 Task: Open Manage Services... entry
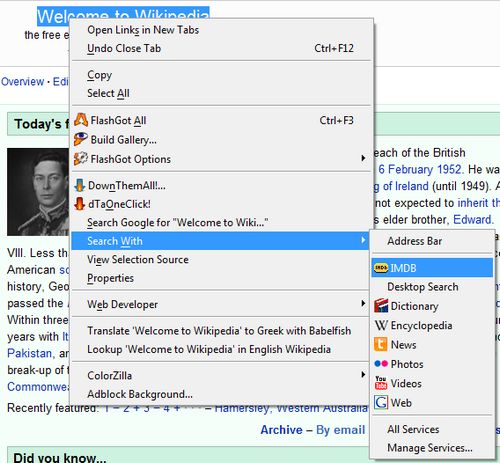[432, 448]
